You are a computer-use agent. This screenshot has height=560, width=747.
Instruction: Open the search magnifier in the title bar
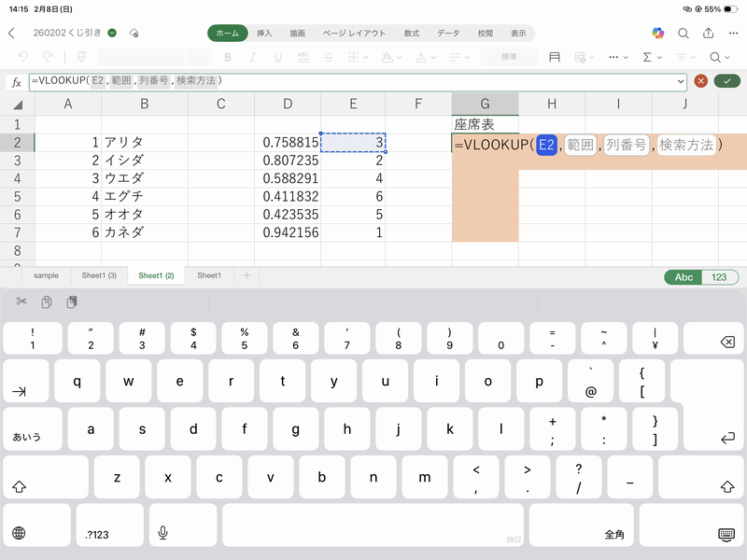tap(683, 33)
